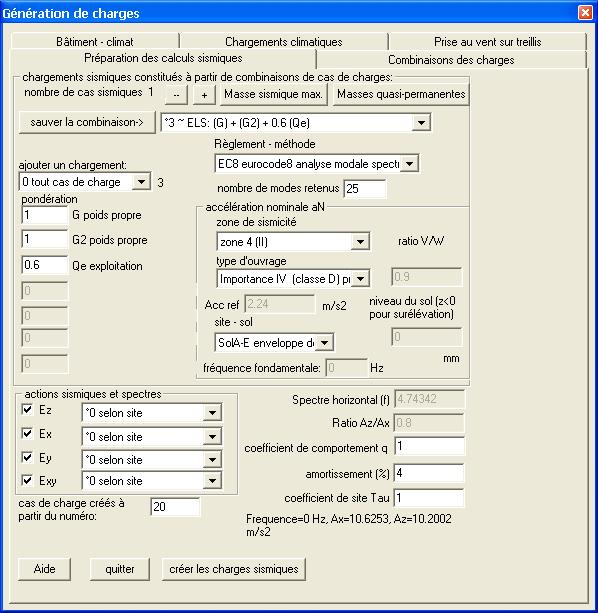Image resolution: width=598 pixels, height=613 pixels.
Task: Click the Acc ref value 2.24
Action: tap(279, 304)
